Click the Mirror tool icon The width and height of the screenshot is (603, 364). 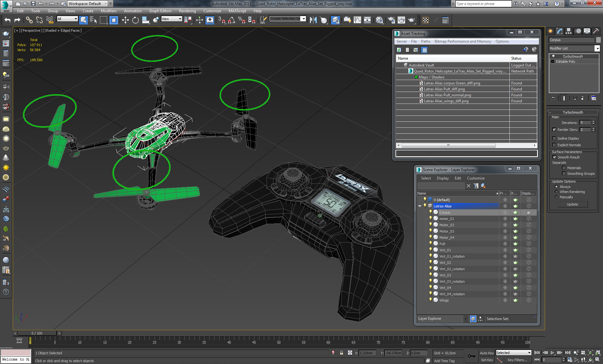pos(313,20)
